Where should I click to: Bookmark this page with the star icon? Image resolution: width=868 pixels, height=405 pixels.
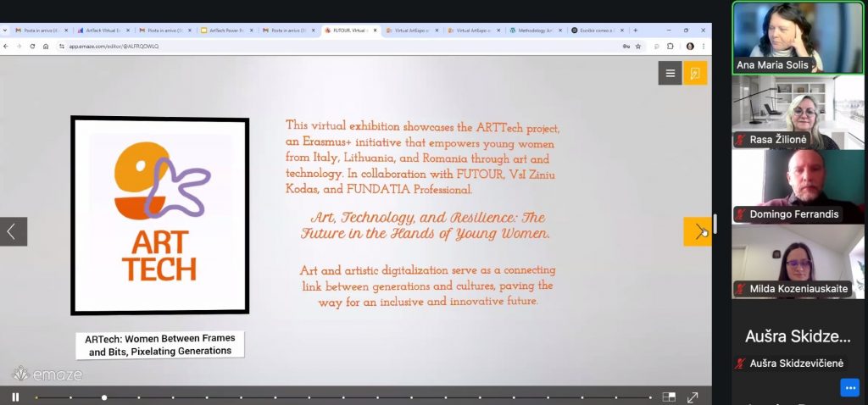coord(637,47)
